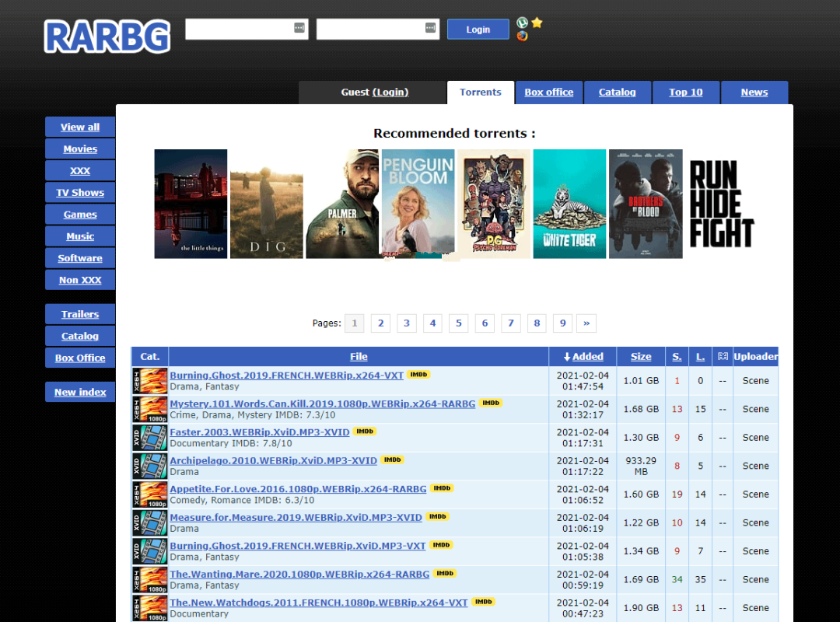Open the Box office tab at the top

click(x=548, y=93)
